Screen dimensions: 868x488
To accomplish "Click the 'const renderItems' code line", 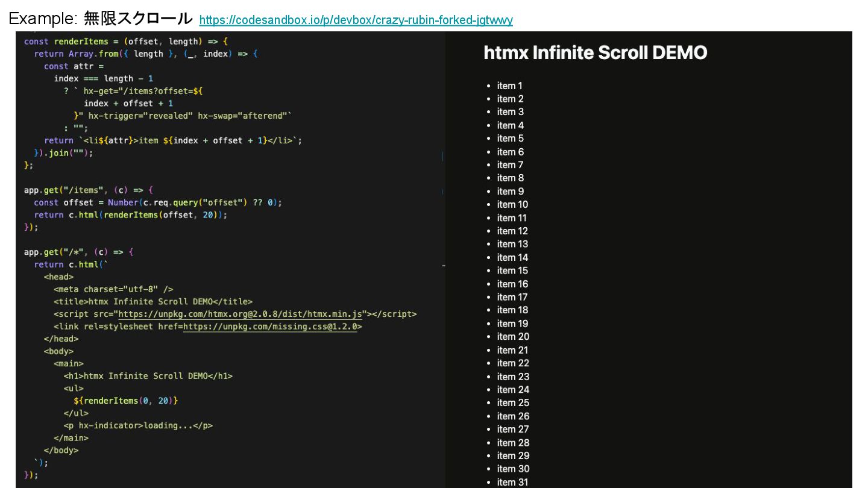I will 125,42.
